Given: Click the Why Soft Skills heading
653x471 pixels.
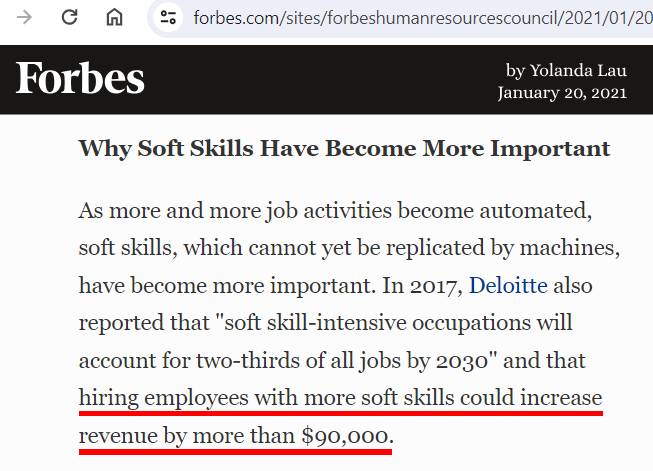Looking at the screenshot, I should point(344,148).
